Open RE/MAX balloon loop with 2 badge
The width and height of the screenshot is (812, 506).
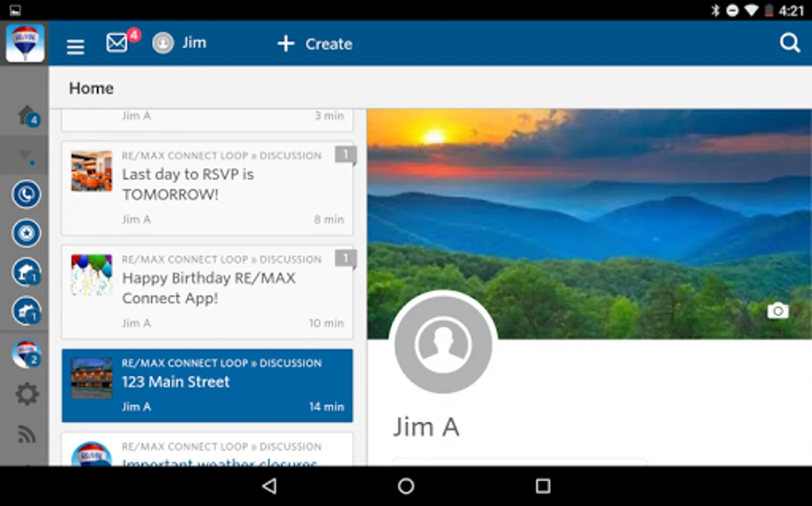tap(26, 354)
